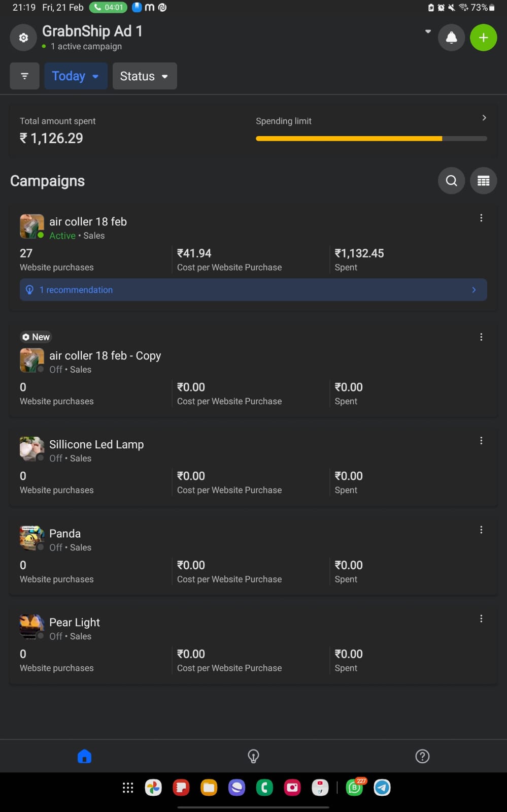This screenshot has width=507, height=812.
Task: Switch to table view icon
Action: [x=483, y=181]
